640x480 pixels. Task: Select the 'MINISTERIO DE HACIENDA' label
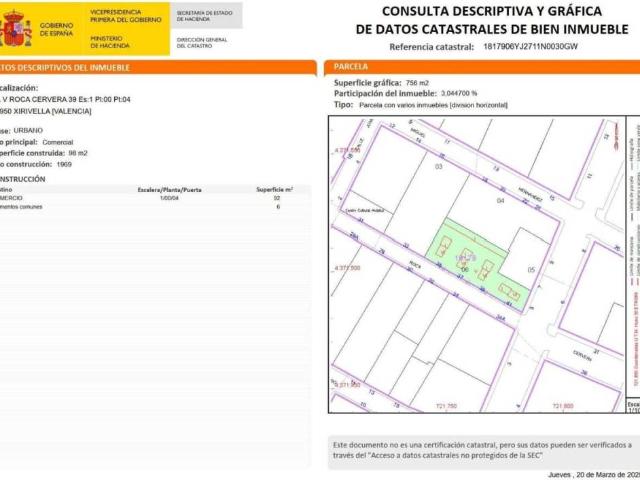(110, 42)
